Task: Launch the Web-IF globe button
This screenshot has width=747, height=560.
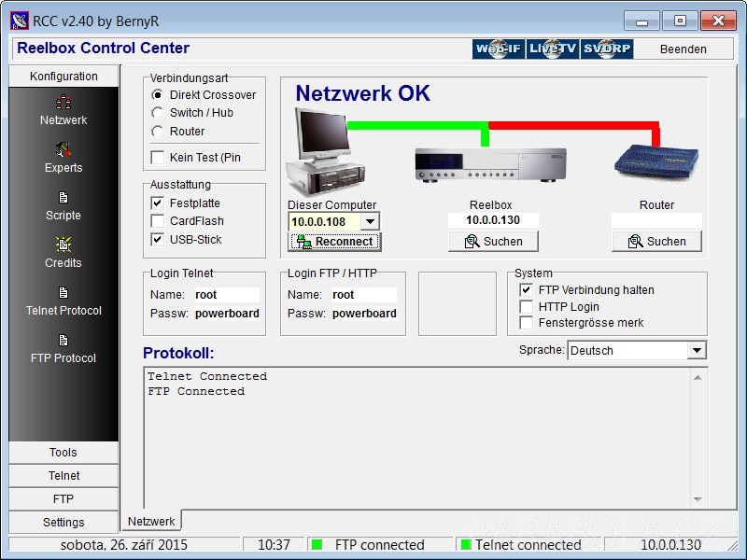Action: tap(499, 49)
